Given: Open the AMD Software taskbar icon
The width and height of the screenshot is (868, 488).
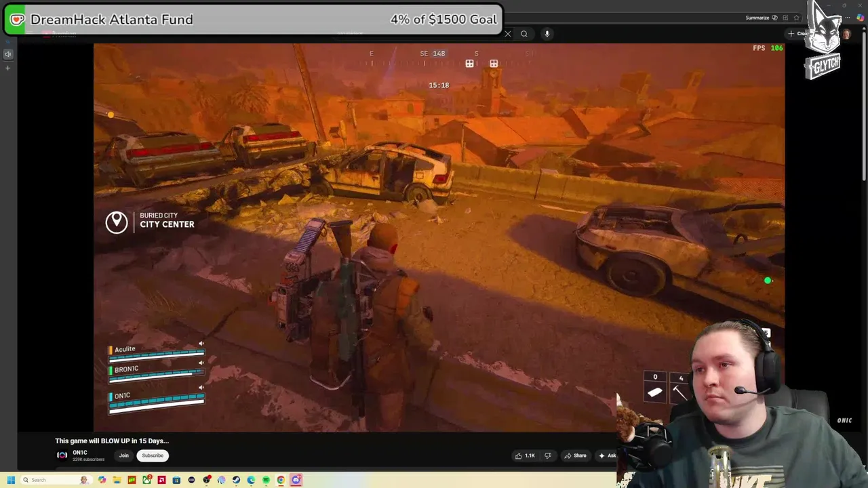Looking at the screenshot, I should point(161,480).
